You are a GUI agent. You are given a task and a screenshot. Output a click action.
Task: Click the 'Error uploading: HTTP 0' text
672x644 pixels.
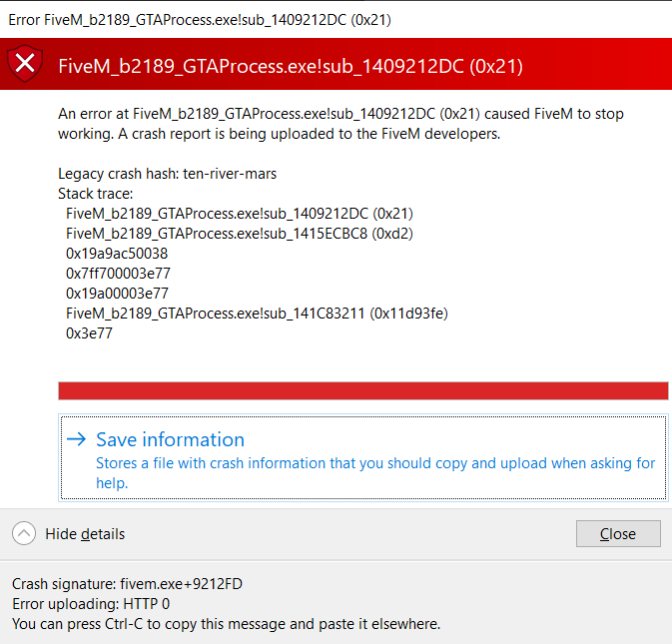(91, 604)
